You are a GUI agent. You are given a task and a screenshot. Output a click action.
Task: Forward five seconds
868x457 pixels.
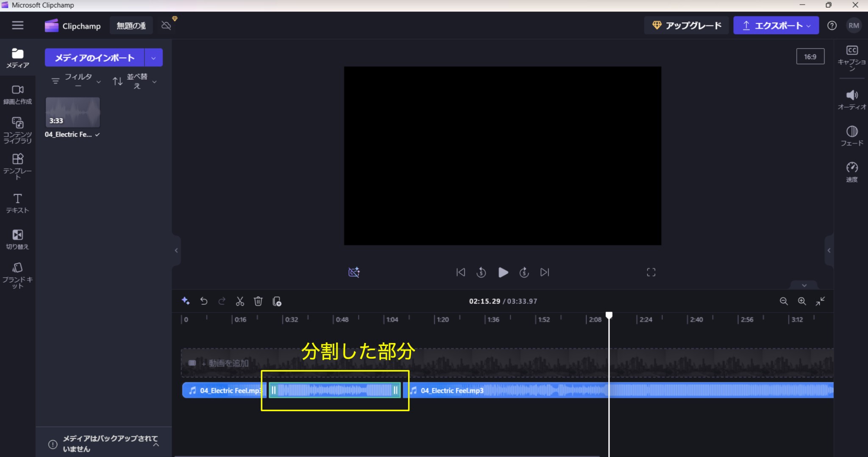tap(524, 272)
